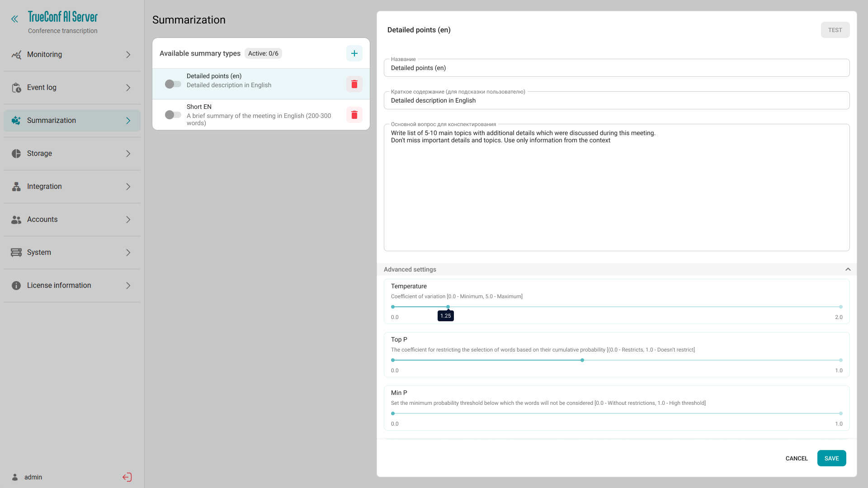The width and height of the screenshot is (868, 488).
Task: Click trash icon for Short EN
Action: click(354, 115)
